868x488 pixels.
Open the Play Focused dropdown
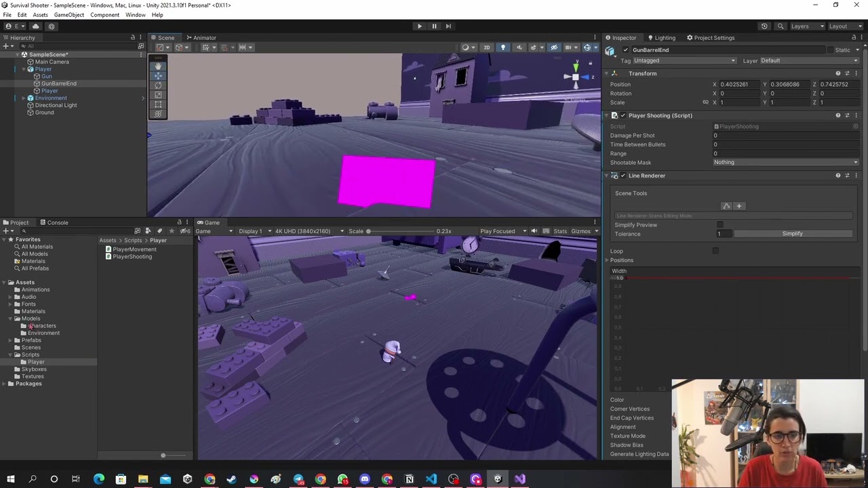503,232
